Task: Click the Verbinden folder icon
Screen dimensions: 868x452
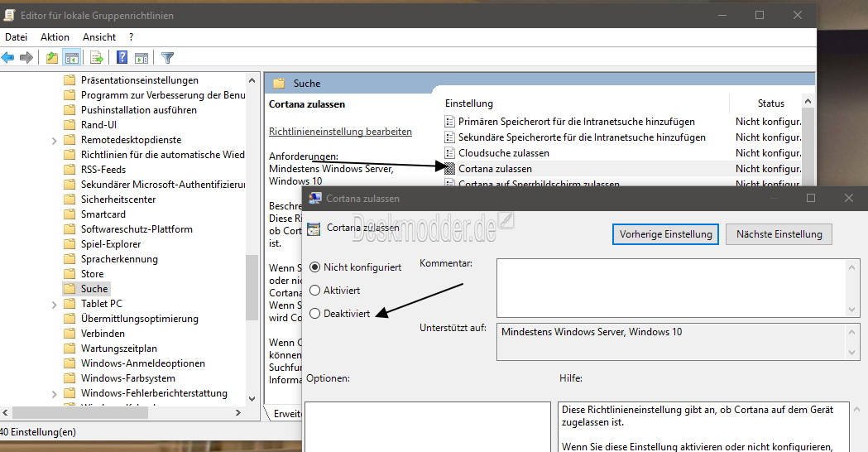Action: coord(70,334)
